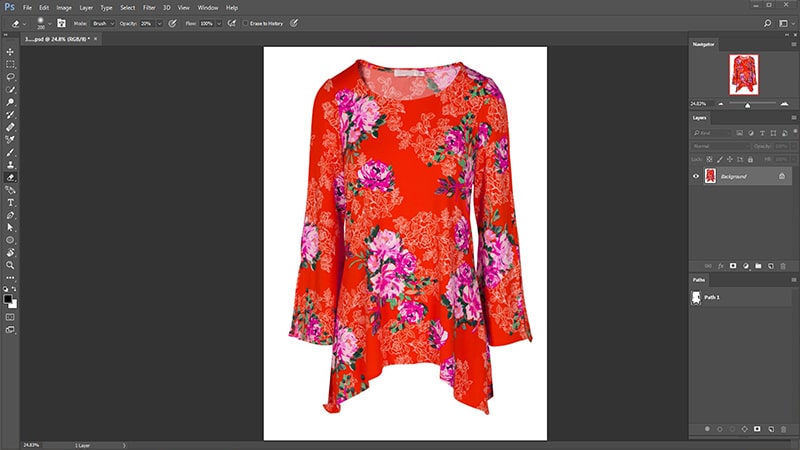This screenshot has height=450, width=800.
Task: Create new adjustment layer
Action: pos(746,266)
